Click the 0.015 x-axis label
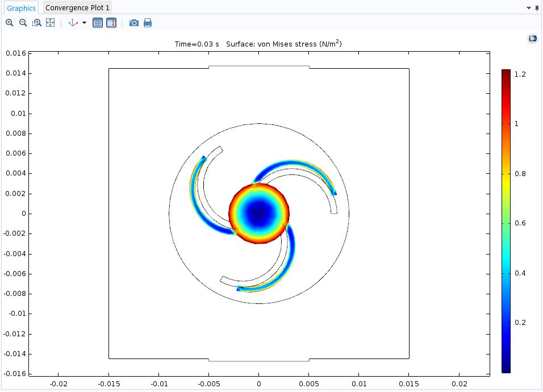 (x=408, y=383)
